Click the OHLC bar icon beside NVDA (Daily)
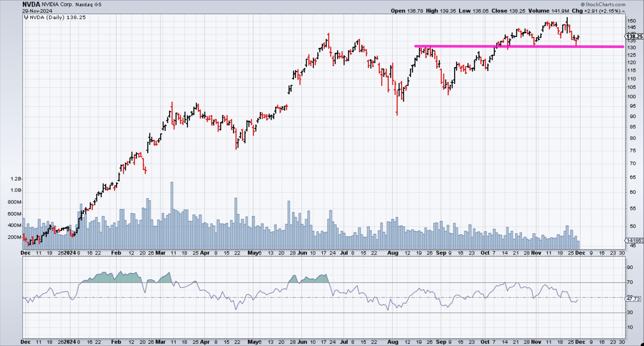 [x=26, y=17]
